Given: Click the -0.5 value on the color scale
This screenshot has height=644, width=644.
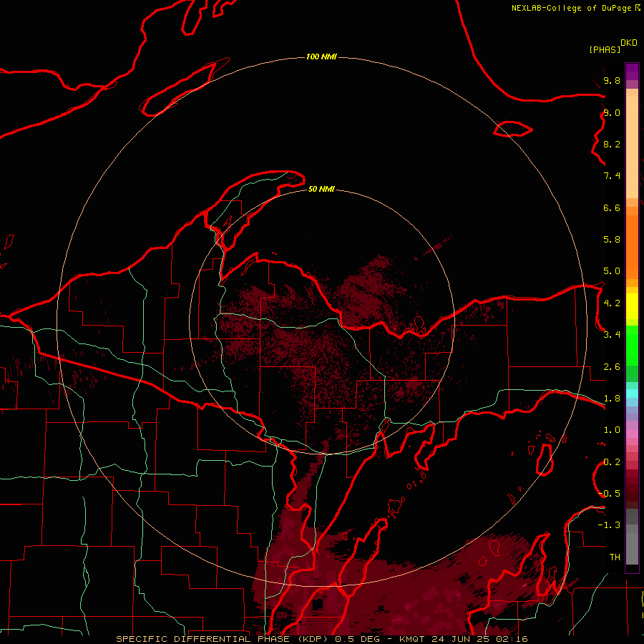Looking at the screenshot, I should point(609,494).
